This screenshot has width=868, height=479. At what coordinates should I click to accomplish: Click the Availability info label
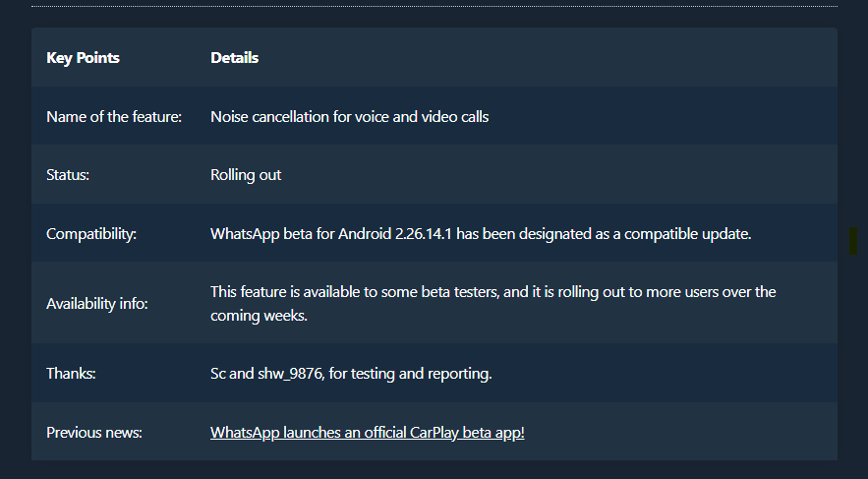tap(97, 304)
